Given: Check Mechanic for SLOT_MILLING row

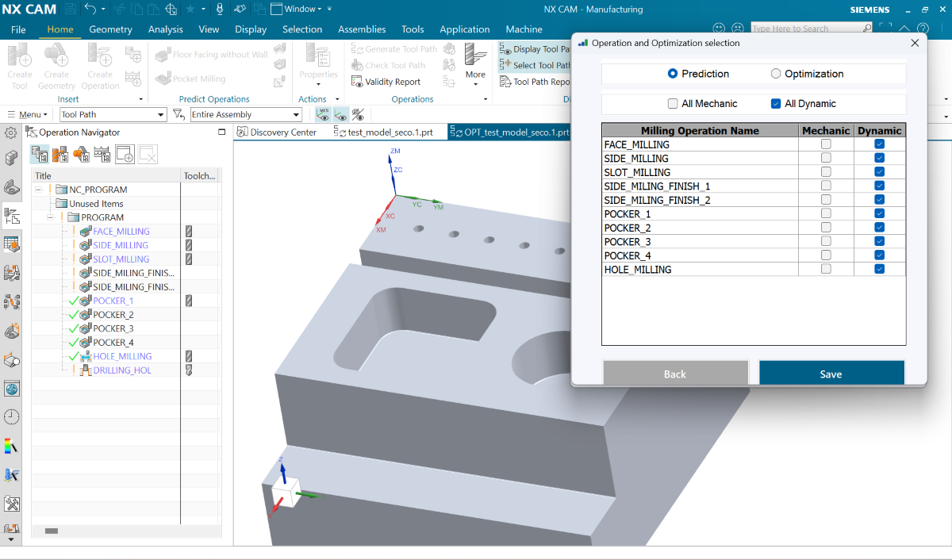Looking at the screenshot, I should (826, 172).
